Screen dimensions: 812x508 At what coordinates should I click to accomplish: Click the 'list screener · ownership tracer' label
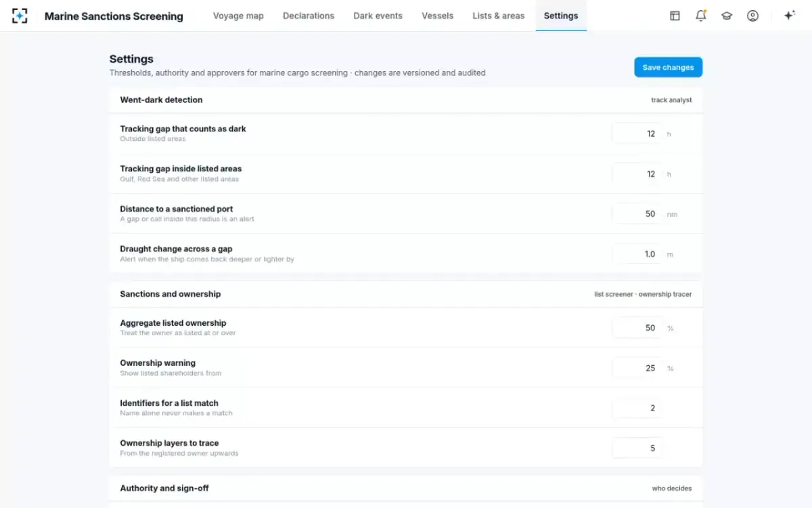point(643,295)
